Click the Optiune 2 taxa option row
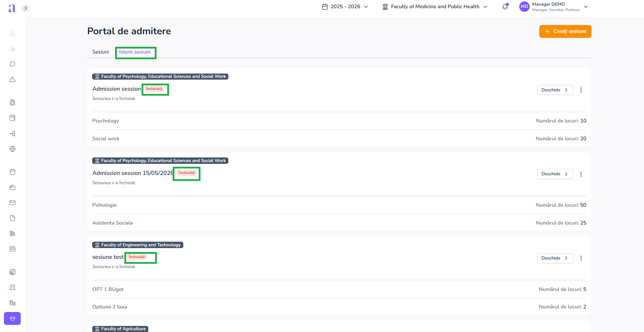The image size is (644, 332). pos(339,307)
